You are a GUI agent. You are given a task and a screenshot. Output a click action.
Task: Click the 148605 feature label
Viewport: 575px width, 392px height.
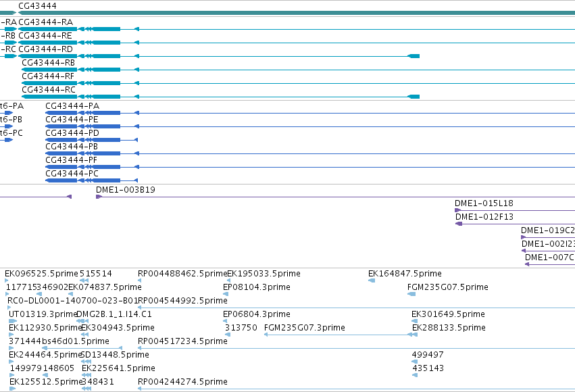(59, 368)
